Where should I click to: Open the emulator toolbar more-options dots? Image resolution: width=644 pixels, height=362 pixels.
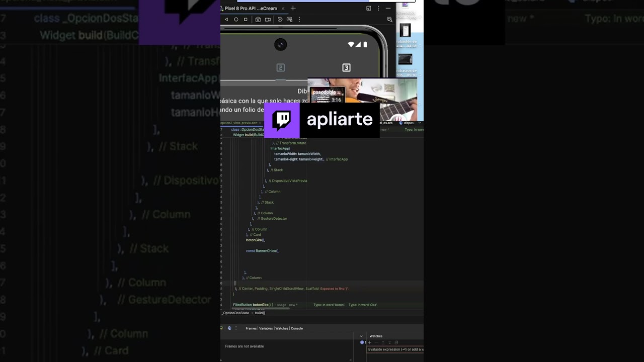click(299, 19)
